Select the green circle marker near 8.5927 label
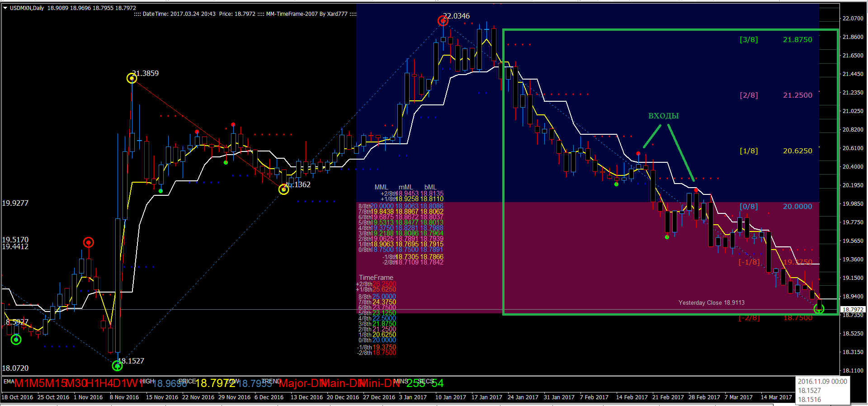 16,340
